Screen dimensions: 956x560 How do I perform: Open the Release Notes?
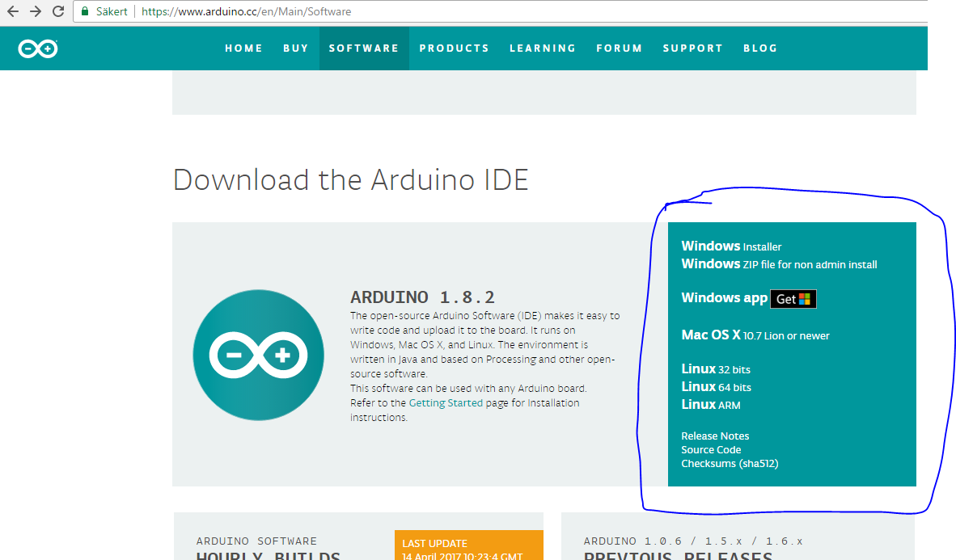click(x=715, y=436)
